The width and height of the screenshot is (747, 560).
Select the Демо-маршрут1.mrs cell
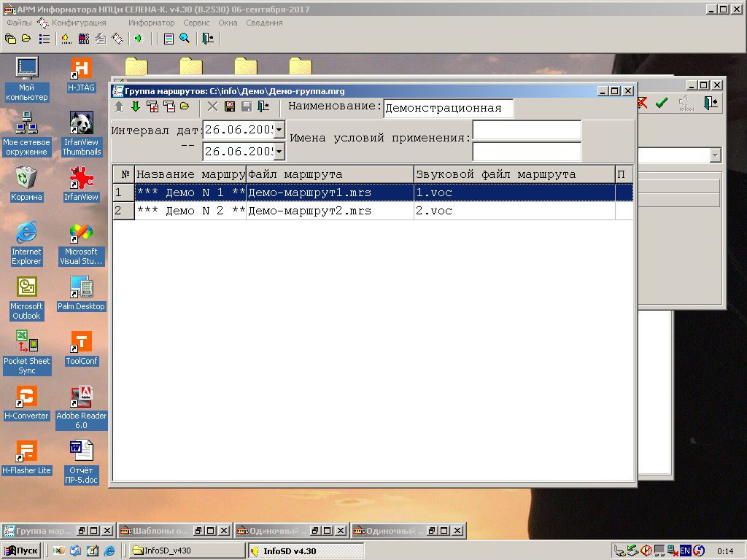click(x=330, y=192)
